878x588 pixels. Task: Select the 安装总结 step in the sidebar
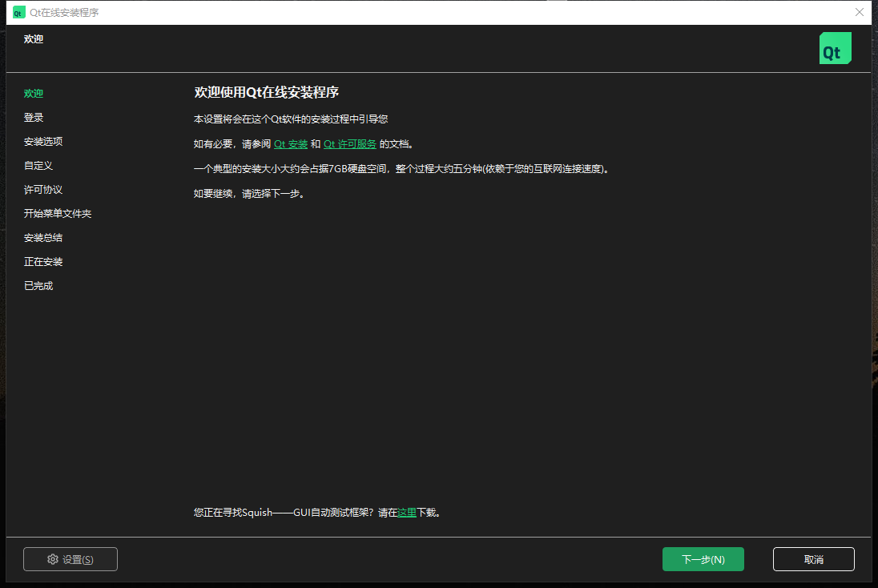point(43,237)
